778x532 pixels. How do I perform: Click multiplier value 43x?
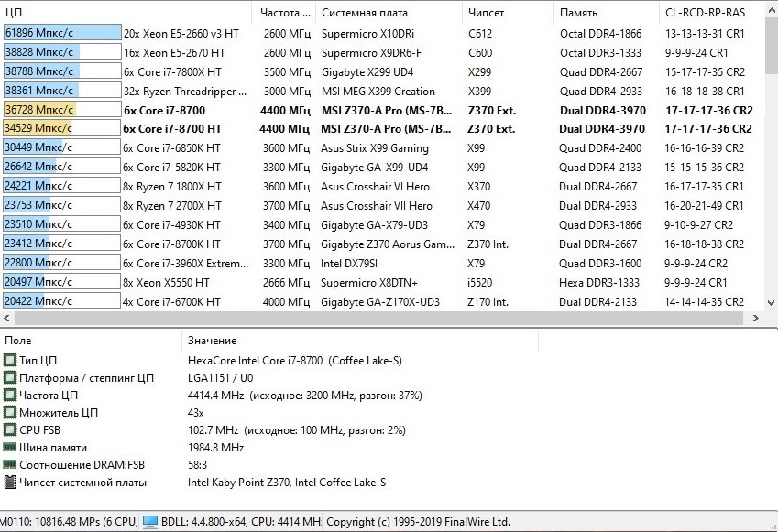[x=195, y=413]
